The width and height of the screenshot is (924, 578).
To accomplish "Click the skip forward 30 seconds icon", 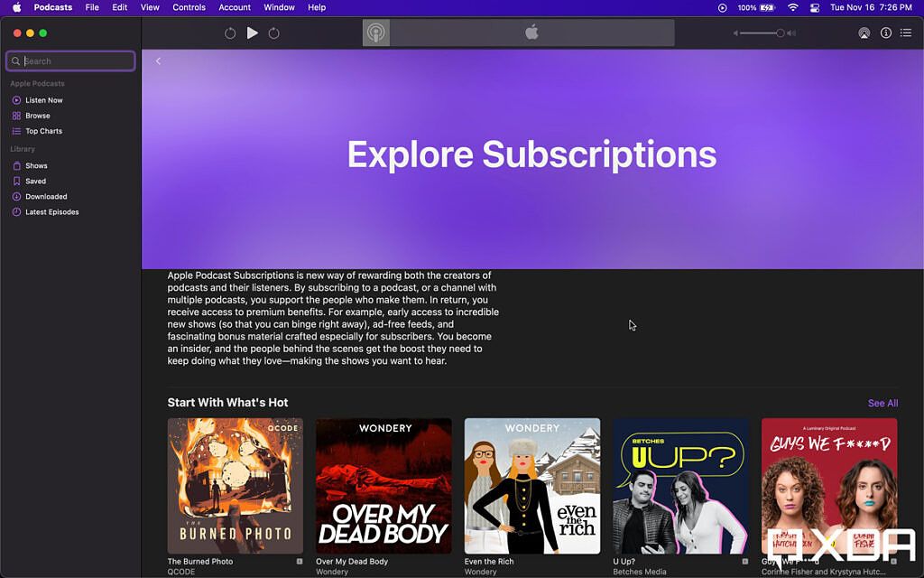I will pos(273,33).
